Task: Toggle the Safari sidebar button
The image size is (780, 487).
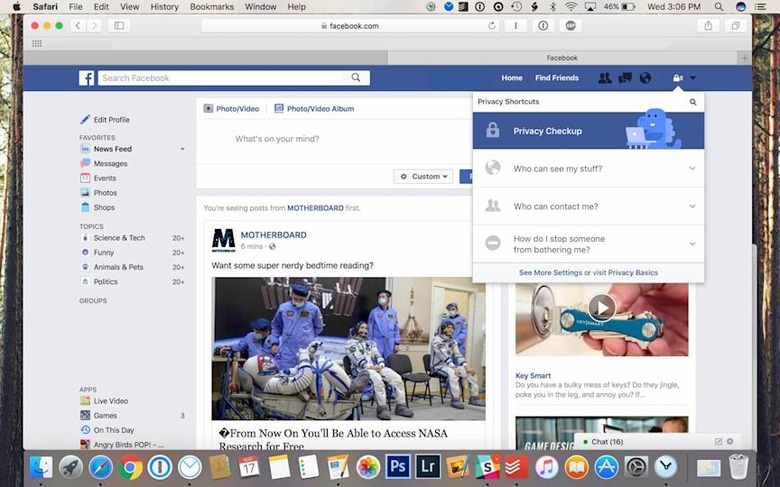Action: (119, 26)
